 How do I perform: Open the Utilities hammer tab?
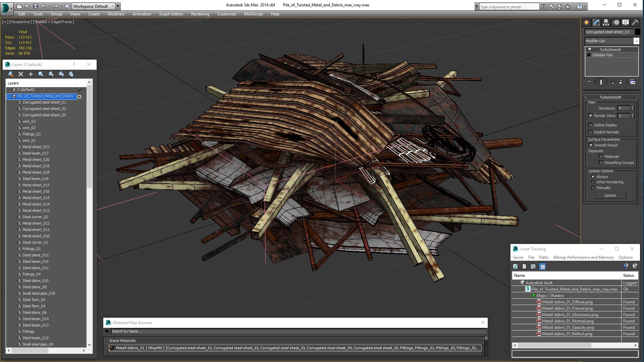pos(635,22)
